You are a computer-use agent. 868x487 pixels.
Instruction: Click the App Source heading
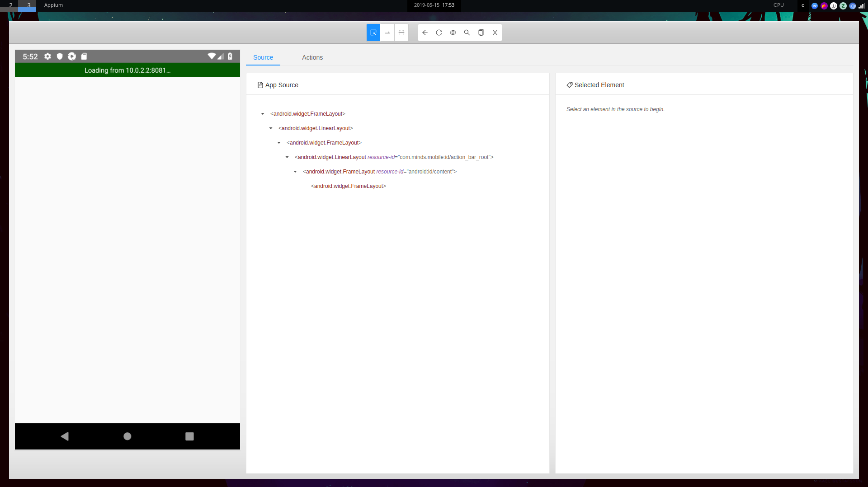click(x=278, y=85)
